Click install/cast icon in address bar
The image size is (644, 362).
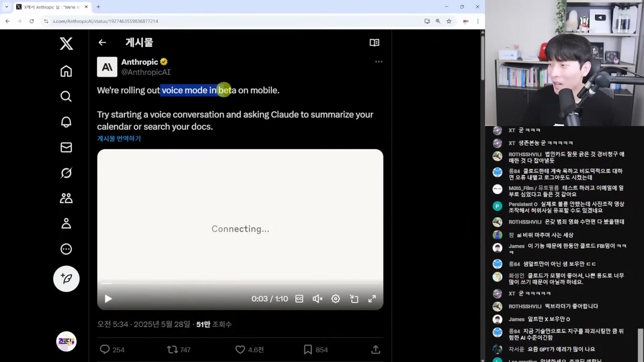pyautogui.click(x=427, y=21)
